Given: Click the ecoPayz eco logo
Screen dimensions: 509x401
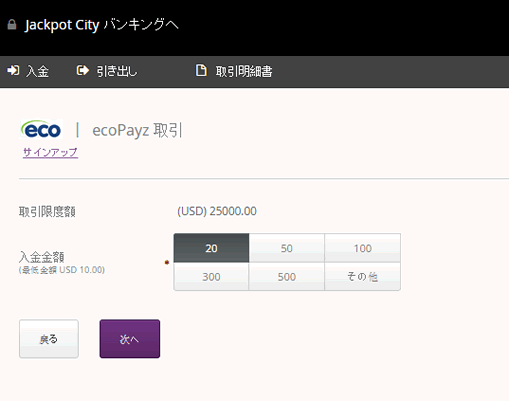Looking at the screenshot, I should point(42,129).
